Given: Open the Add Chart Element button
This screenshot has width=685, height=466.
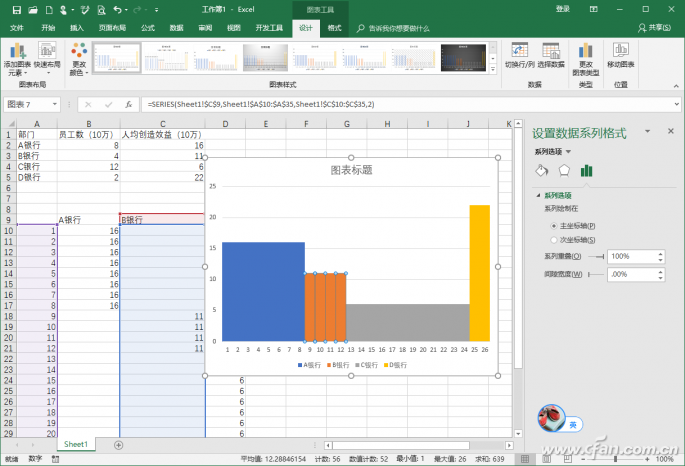Looking at the screenshot, I should [x=17, y=59].
